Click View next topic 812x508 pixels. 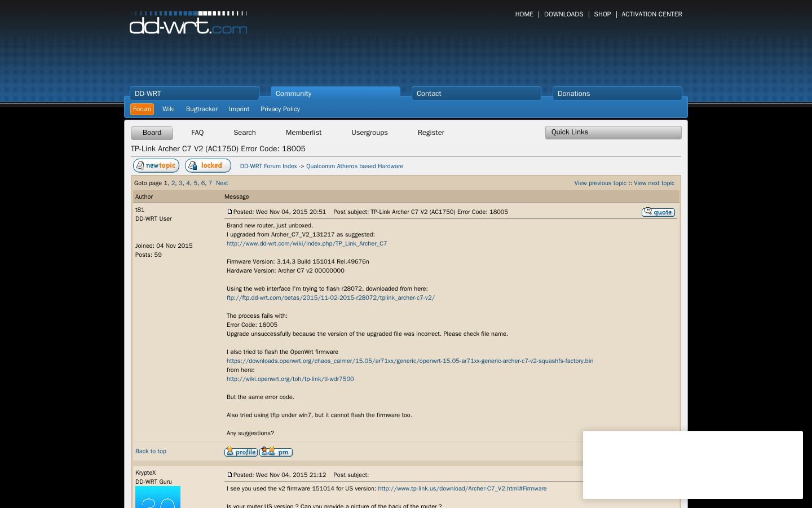click(x=654, y=183)
